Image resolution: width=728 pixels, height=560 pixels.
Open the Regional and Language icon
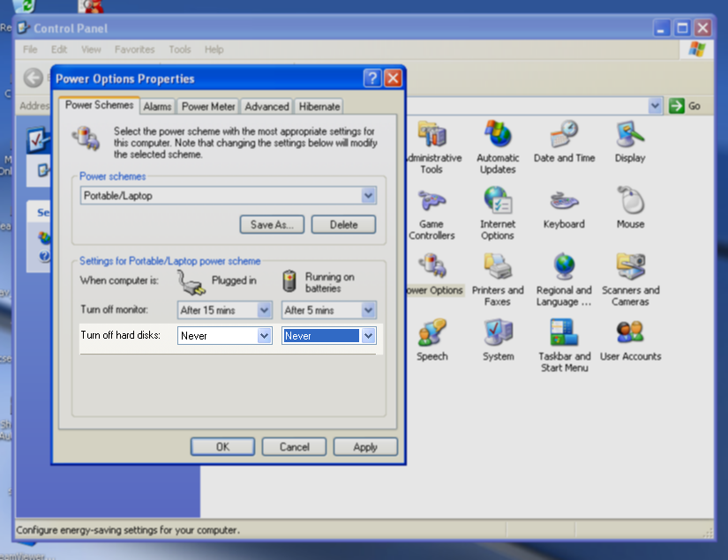click(x=564, y=280)
